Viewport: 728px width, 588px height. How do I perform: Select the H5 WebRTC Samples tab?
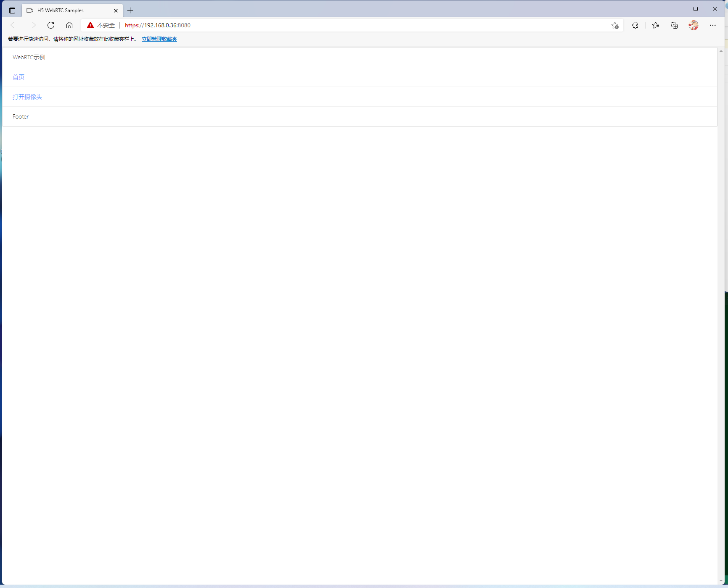click(x=72, y=11)
